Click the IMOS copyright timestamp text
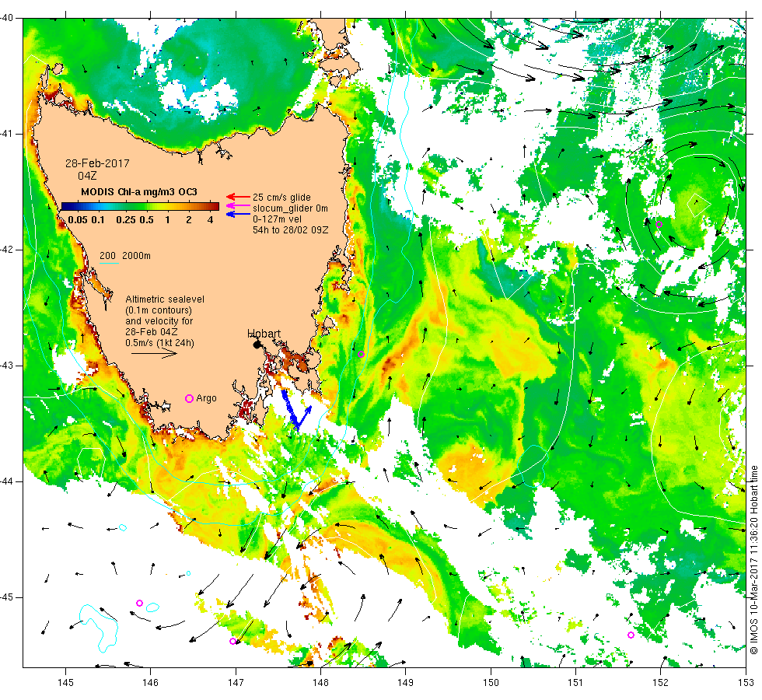The width and height of the screenshot is (762, 700). (x=753, y=559)
